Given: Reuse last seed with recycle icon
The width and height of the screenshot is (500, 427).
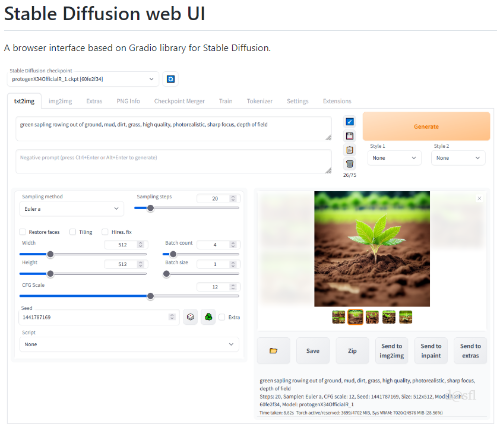Looking at the screenshot, I should [208, 317].
